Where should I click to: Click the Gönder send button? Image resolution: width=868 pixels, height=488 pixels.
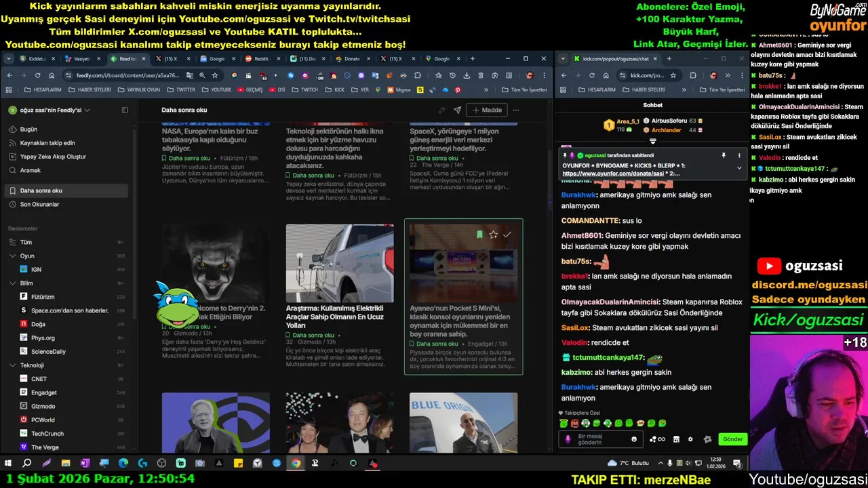732,439
